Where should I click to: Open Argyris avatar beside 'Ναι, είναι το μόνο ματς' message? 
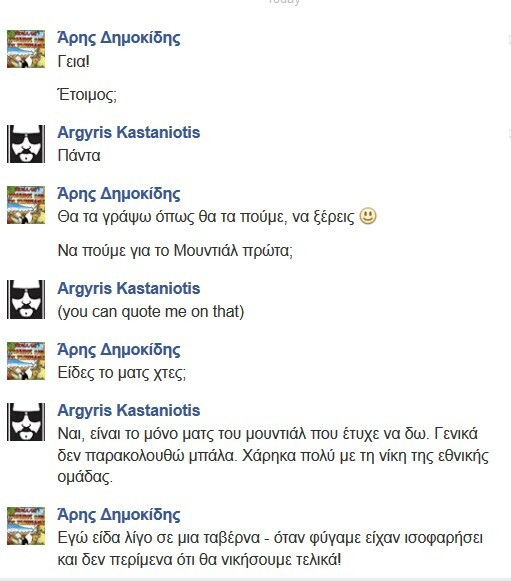[26, 422]
